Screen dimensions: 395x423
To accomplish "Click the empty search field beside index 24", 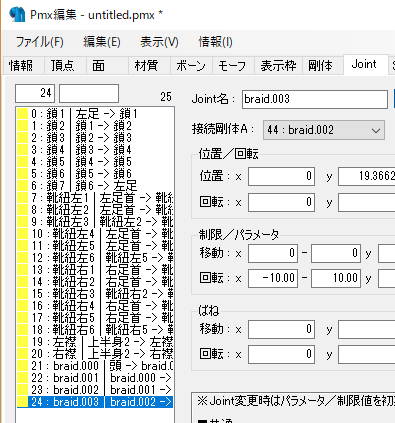I will coord(89,93).
